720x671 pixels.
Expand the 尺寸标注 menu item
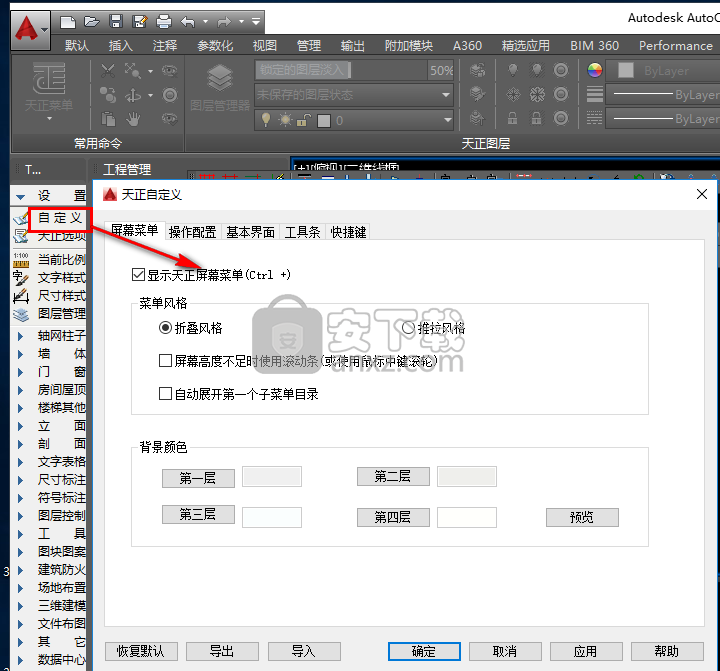[x=20, y=480]
